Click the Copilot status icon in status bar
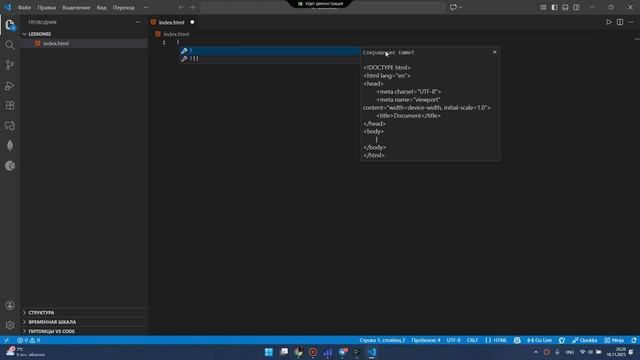640x360 pixels. click(517, 340)
